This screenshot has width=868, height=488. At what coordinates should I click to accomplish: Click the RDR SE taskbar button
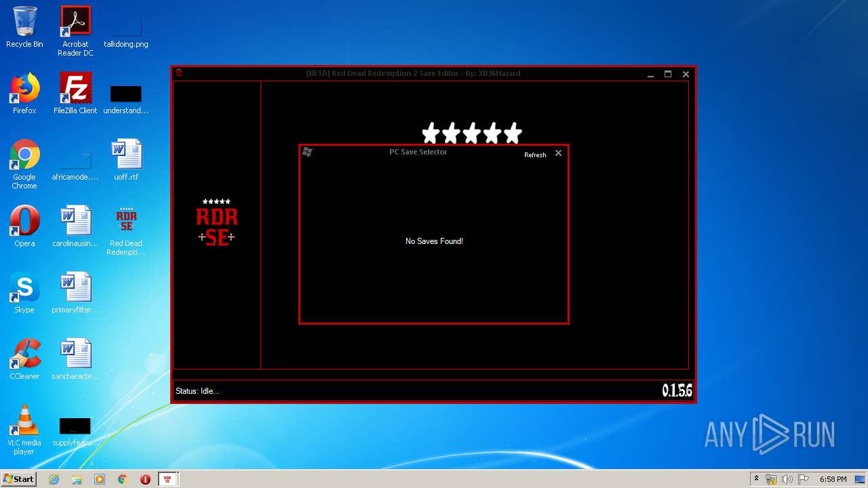(x=168, y=479)
